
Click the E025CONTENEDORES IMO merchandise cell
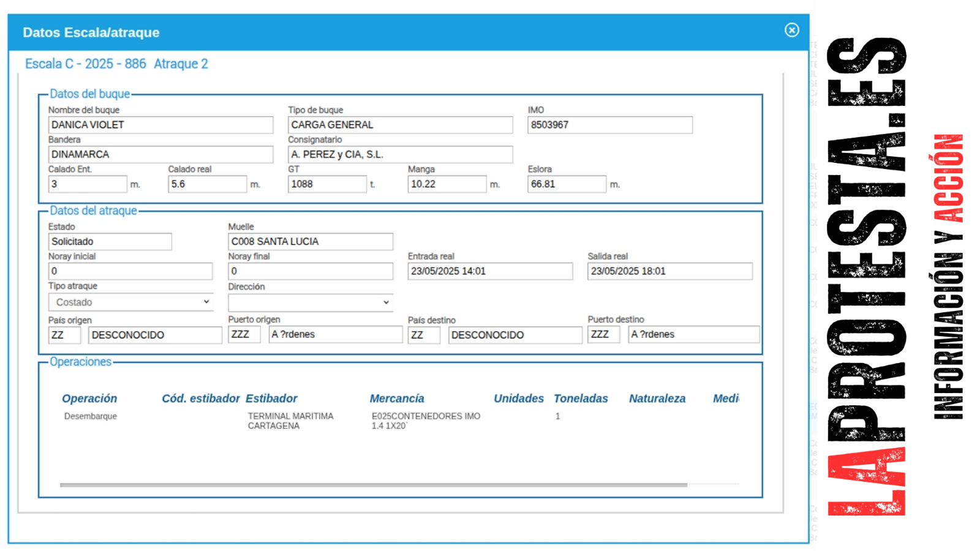[426, 421]
